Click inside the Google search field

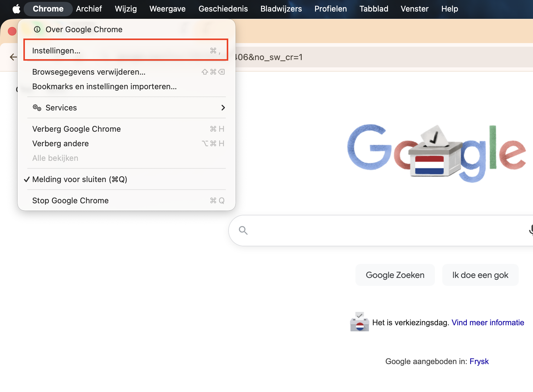click(x=379, y=231)
